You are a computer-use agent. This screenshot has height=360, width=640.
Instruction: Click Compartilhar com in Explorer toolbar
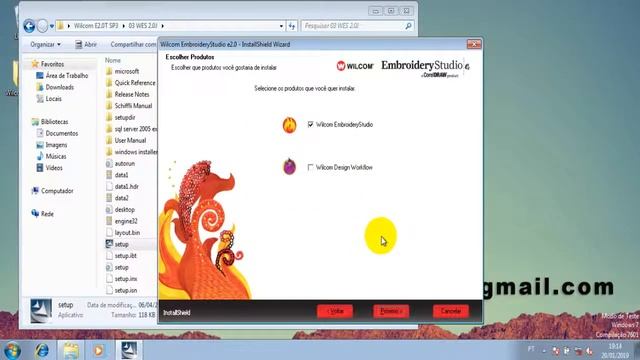click(x=133, y=44)
